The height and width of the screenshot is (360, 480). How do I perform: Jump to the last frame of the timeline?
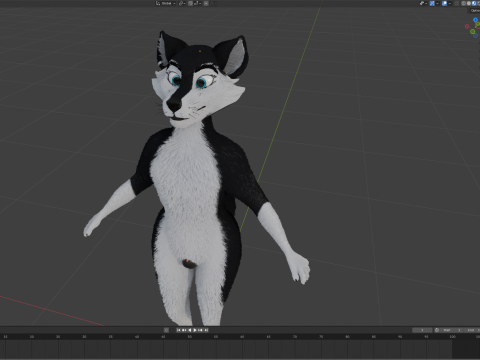pyautogui.click(x=206, y=330)
